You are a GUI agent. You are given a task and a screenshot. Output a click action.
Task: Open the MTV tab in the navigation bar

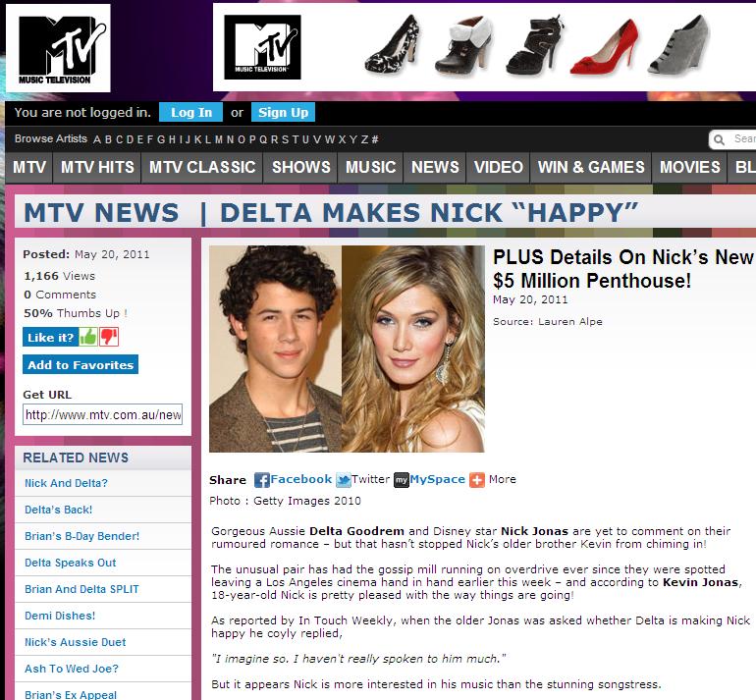click(x=28, y=167)
